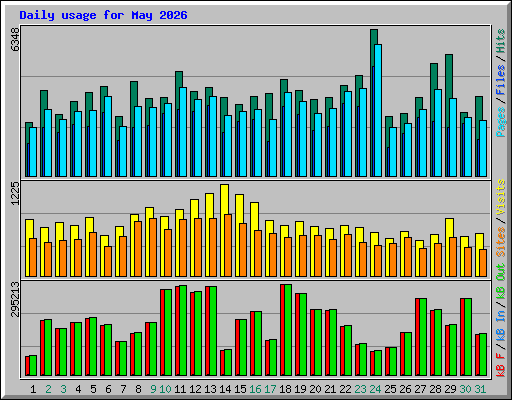
Task: Click the green kB bar for day 18
Action: [x=288, y=330]
